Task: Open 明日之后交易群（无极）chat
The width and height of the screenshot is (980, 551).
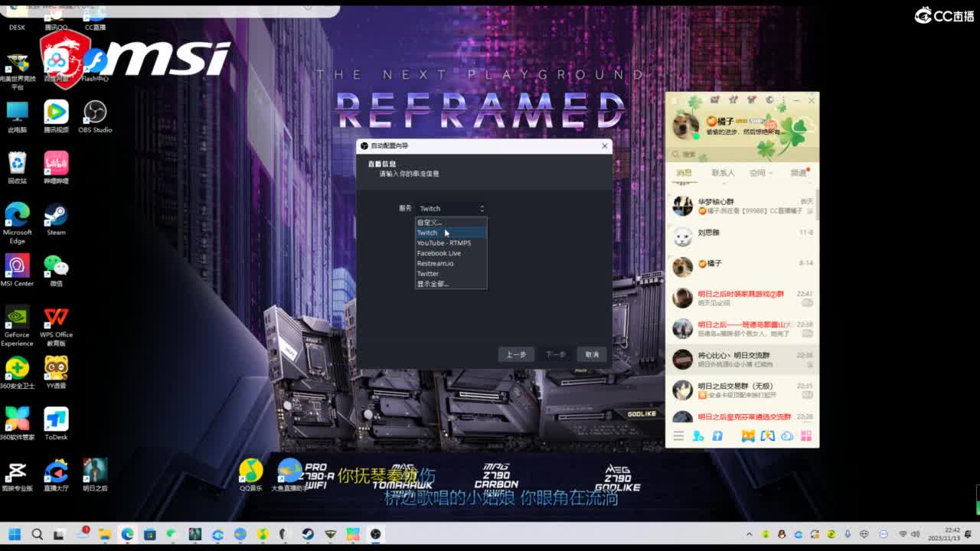Action: pyautogui.click(x=742, y=390)
